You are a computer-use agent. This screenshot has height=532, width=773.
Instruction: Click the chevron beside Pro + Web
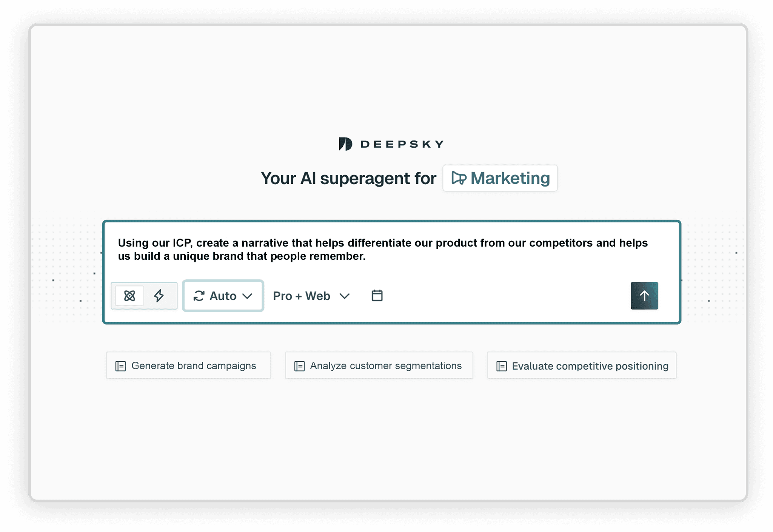point(344,296)
